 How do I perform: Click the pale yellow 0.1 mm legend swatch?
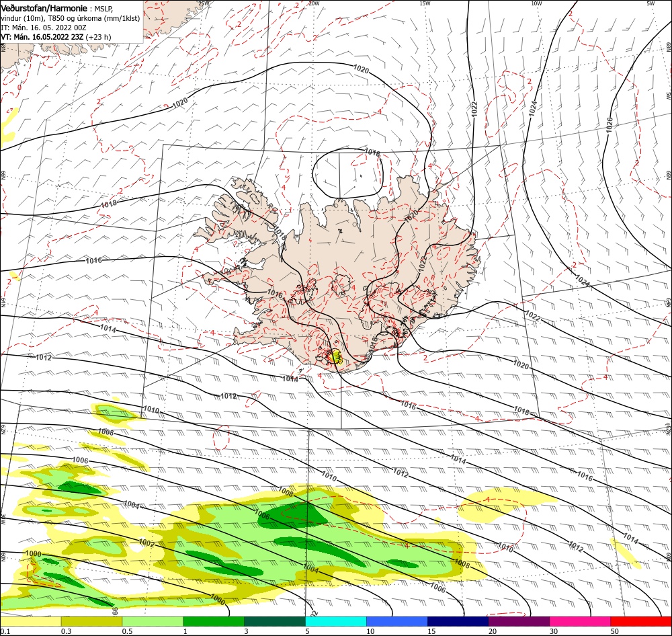click(31, 621)
